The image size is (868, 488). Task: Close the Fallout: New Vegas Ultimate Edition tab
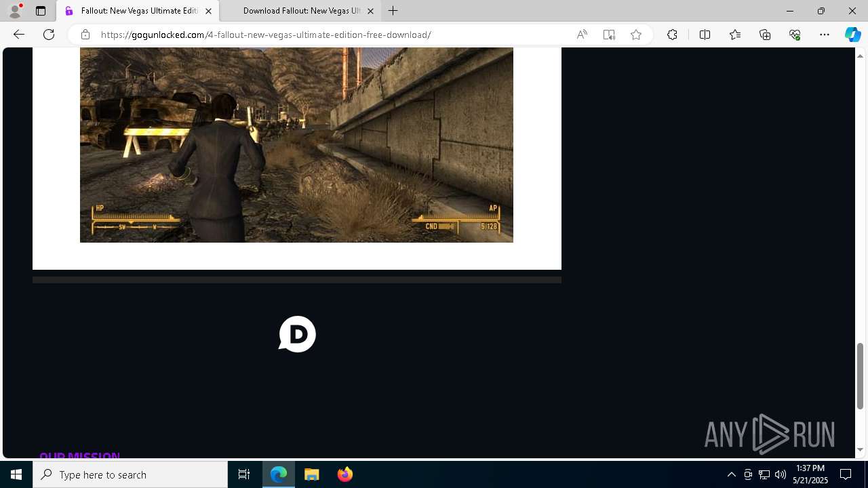pos(208,11)
